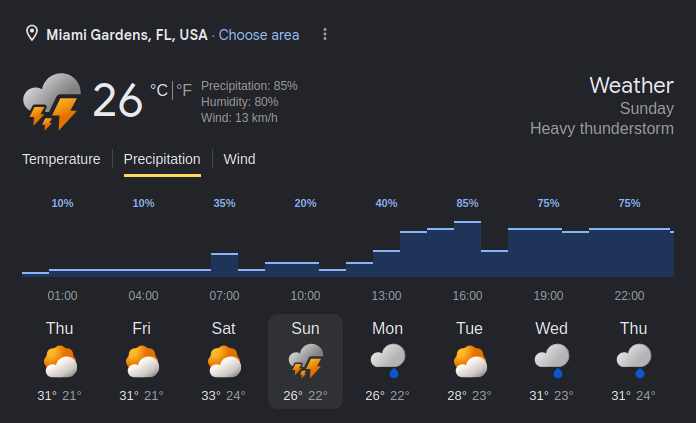Click the 07:00 time label on chart
The image size is (696, 423).
pyautogui.click(x=224, y=296)
